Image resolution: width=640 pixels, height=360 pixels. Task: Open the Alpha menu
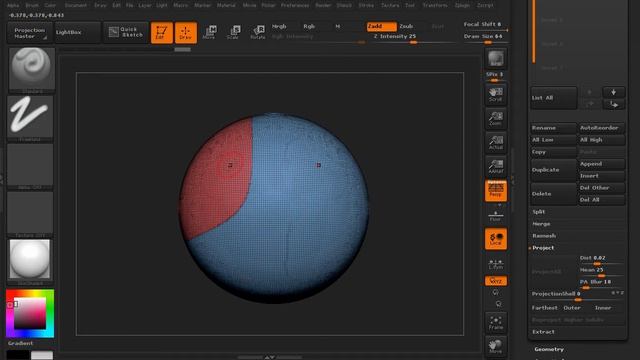[x=13, y=5]
